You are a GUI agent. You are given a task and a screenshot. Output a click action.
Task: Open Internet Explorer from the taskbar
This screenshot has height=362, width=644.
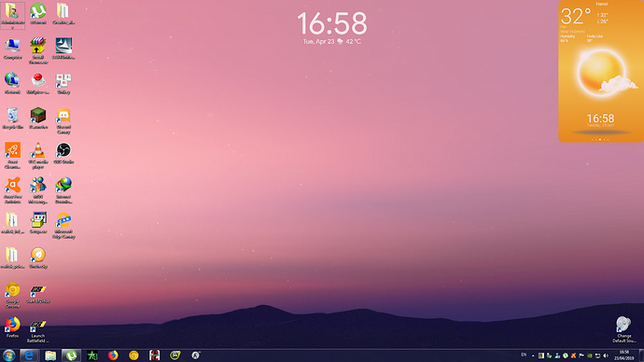tap(29, 355)
